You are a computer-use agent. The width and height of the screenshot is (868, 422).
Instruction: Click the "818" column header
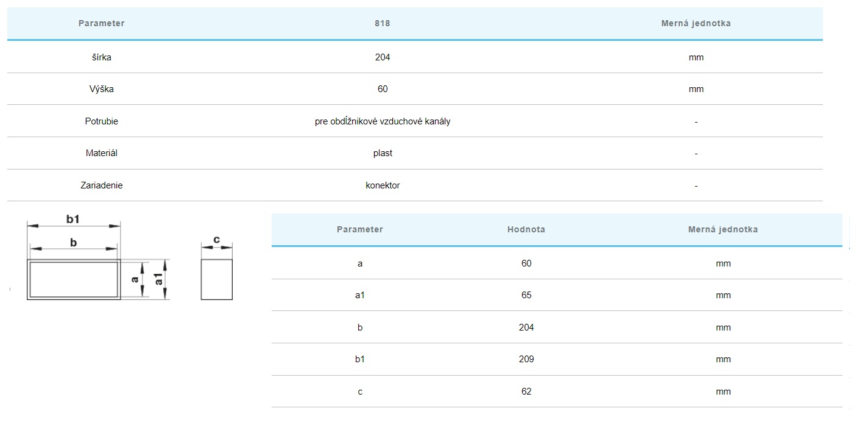[382, 23]
